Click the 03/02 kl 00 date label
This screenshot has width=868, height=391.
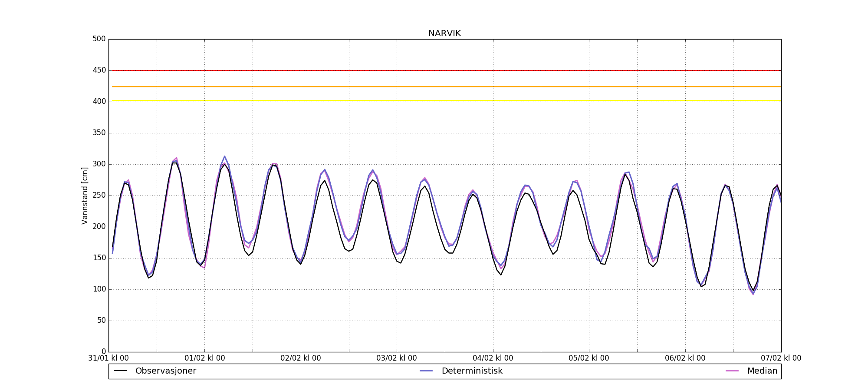[397, 358]
